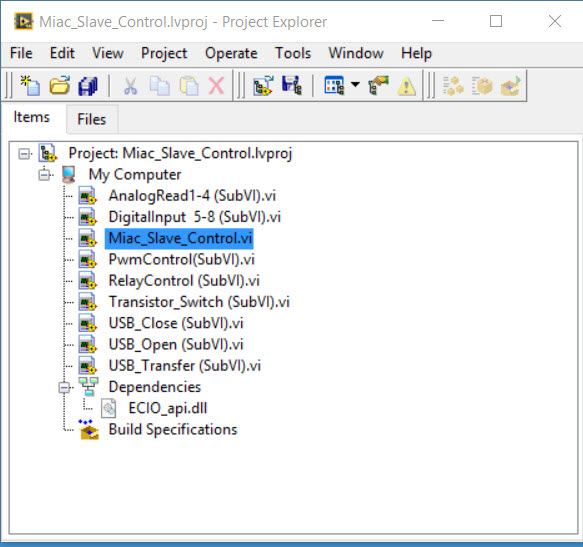Image resolution: width=583 pixels, height=547 pixels.
Task: Click the New Project toolbar icon
Action: (x=30, y=86)
